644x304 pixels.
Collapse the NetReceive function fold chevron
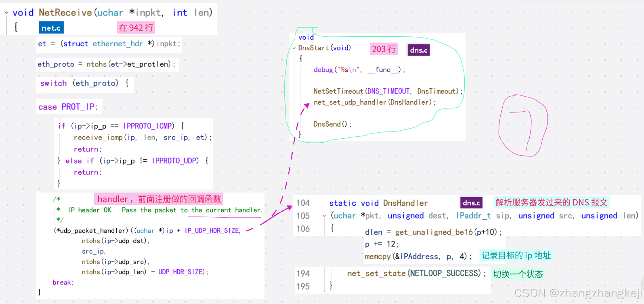pyautogui.click(x=6, y=13)
